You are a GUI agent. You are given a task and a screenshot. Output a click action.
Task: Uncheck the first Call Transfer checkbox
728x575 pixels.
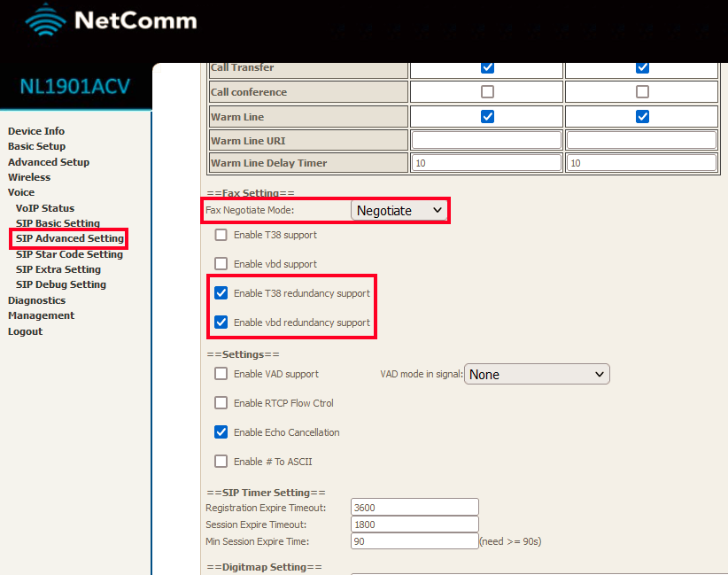(x=486, y=66)
